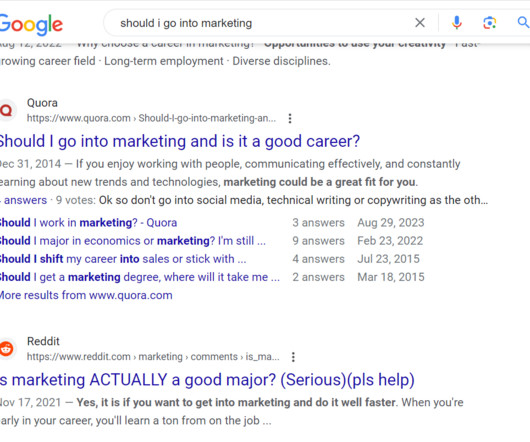Click the Reddit site favicon
530x442 pixels.
(7, 348)
